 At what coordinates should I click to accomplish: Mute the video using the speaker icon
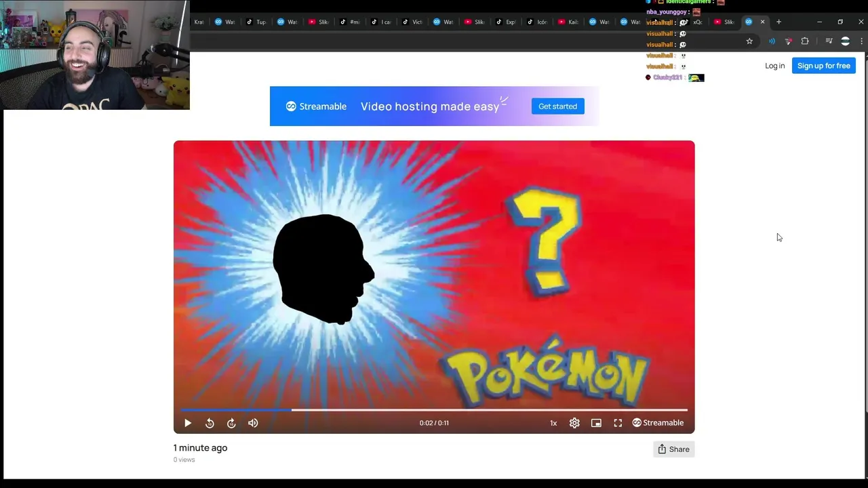(x=253, y=423)
